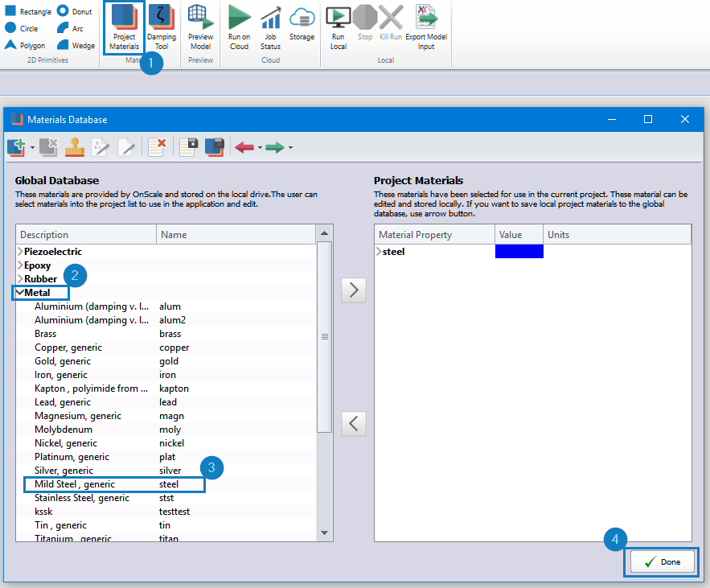Select Magnesium, generic row
The image size is (710, 588).
coord(166,416)
